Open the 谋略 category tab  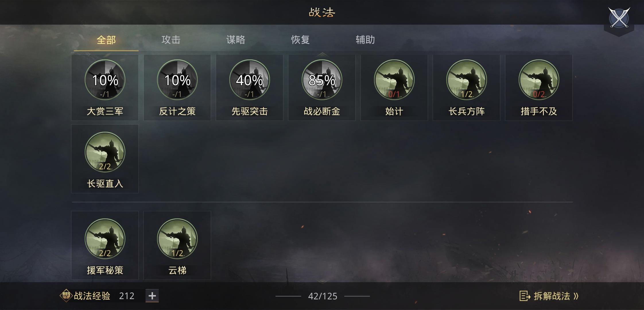click(x=236, y=40)
